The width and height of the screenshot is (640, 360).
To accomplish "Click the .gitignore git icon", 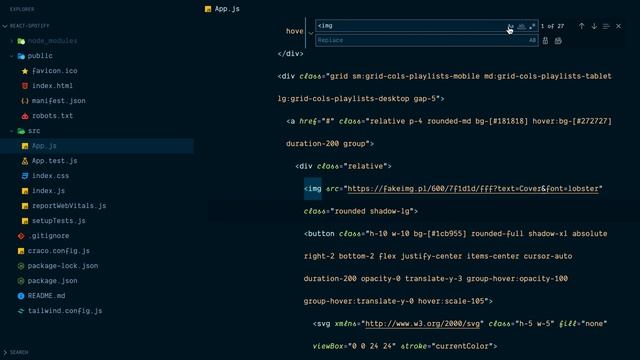I will pyautogui.click(x=21, y=236).
